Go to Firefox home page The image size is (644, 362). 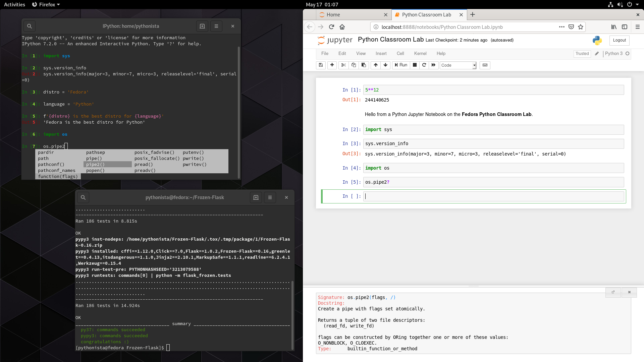click(342, 27)
